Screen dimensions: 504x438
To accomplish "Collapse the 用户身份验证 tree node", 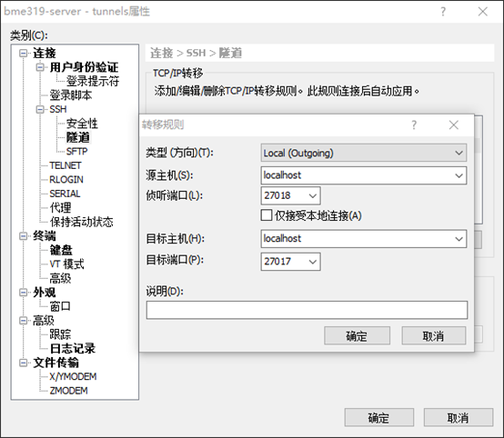I will [40, 67].
